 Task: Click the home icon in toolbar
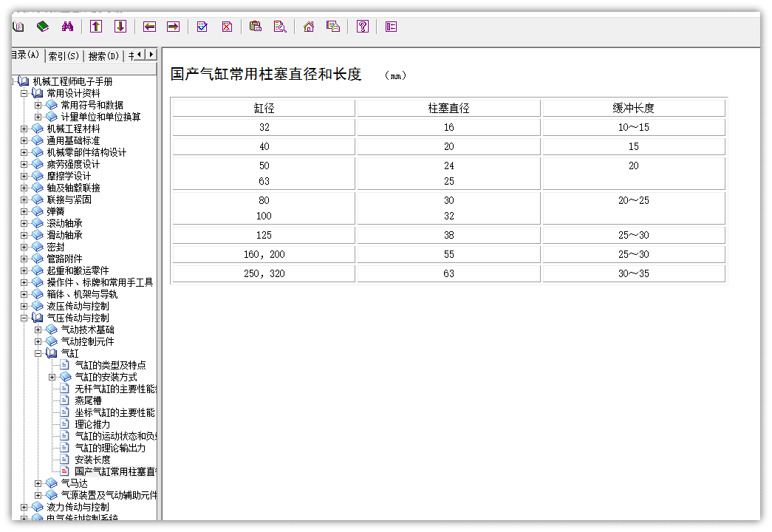click(x=309, y=27)
